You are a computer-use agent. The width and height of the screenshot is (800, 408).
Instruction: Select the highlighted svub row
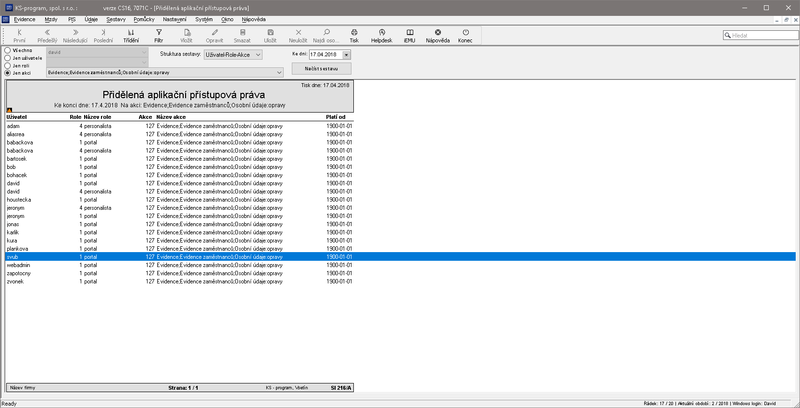tap(401, 257)
